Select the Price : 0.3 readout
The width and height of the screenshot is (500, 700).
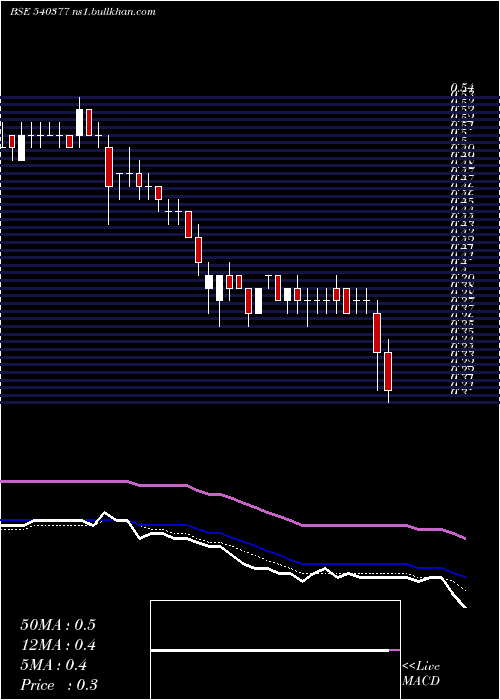click(x=59, y=685)
